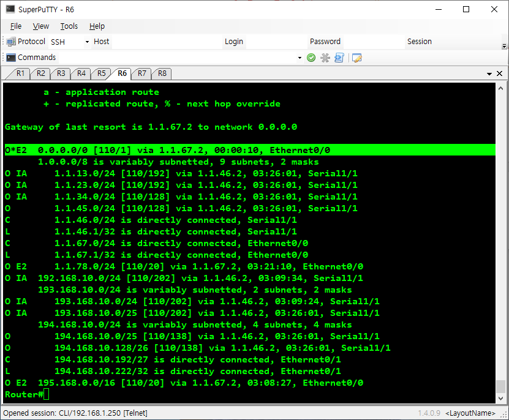Click the blue script icon in Commands bar
The image size is (509, 420).
[339, 58]
